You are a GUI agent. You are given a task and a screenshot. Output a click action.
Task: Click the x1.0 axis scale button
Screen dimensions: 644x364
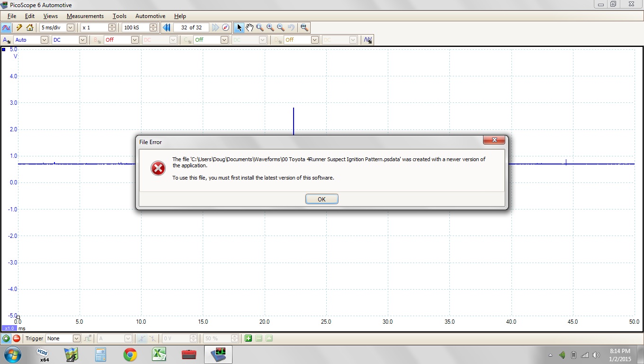pyautogui.click(x=9, y=328)
